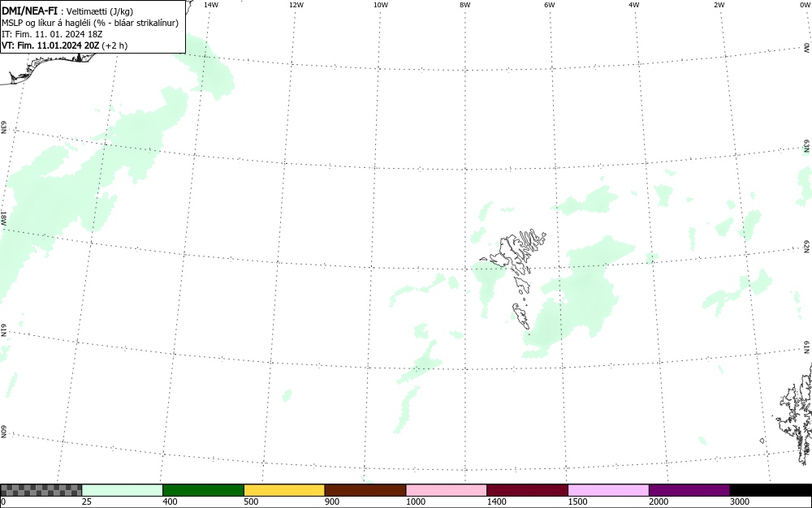The width and height of the screenshot is (812, 508).
Task: Click the 8W longitude label
Action: (x=464, y=5)
